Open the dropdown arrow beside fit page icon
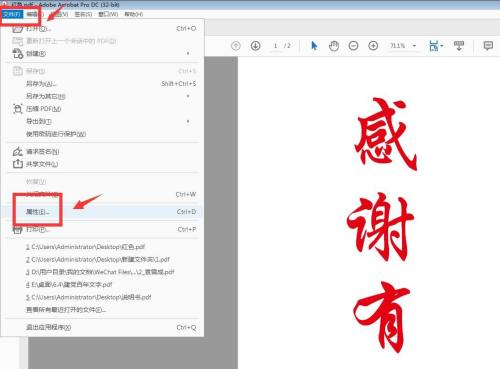 click(442, 46)
